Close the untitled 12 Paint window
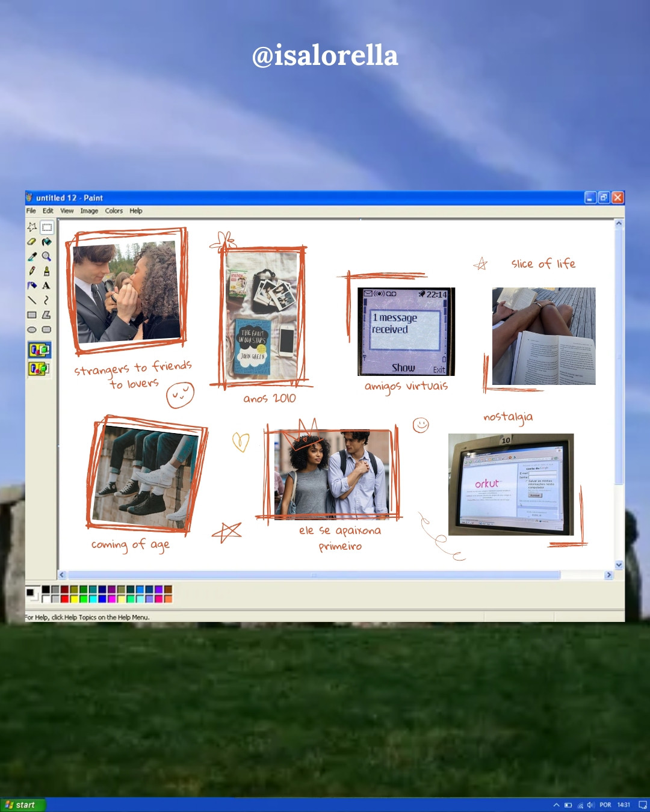 (x=617, y=197)
